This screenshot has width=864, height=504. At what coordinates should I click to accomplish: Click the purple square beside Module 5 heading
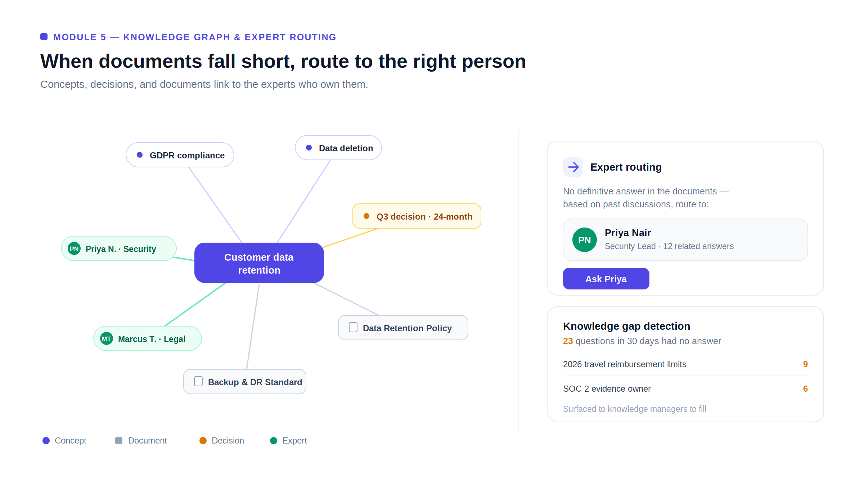(44, 37)
